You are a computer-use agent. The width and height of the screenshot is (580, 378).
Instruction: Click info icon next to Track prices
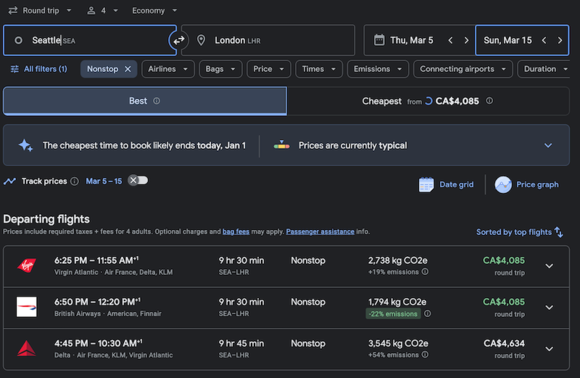coord(74,181)
